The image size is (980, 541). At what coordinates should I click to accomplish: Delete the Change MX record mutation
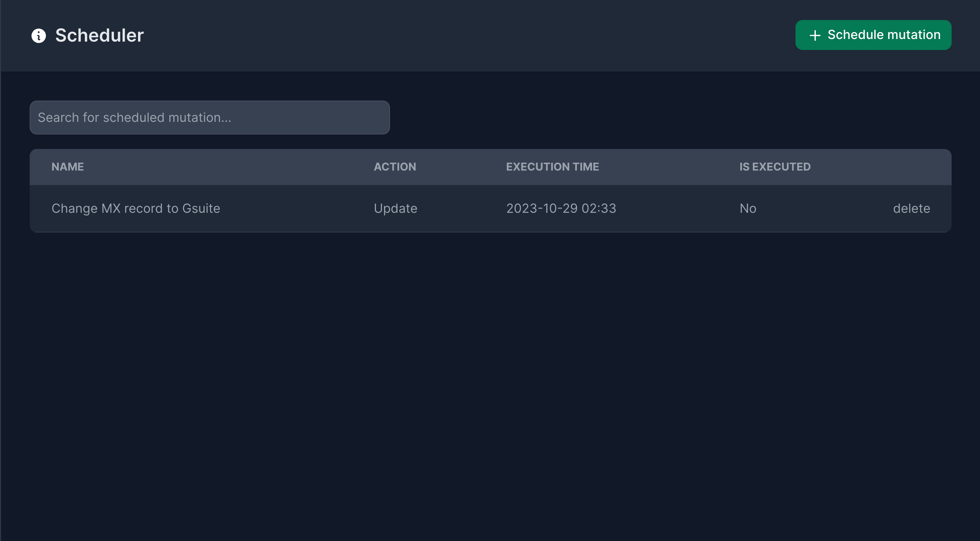911,208
